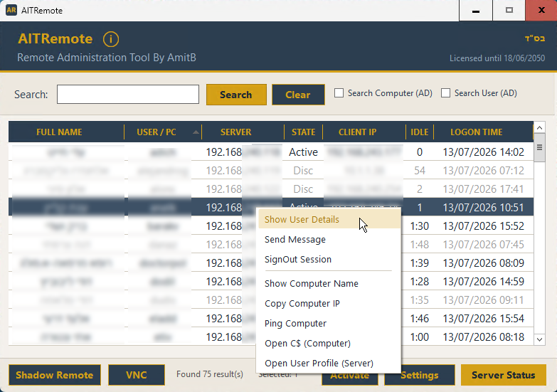Minimize the AITRemote window
Viewport: 557px width, 392px height.
[476, 10]
